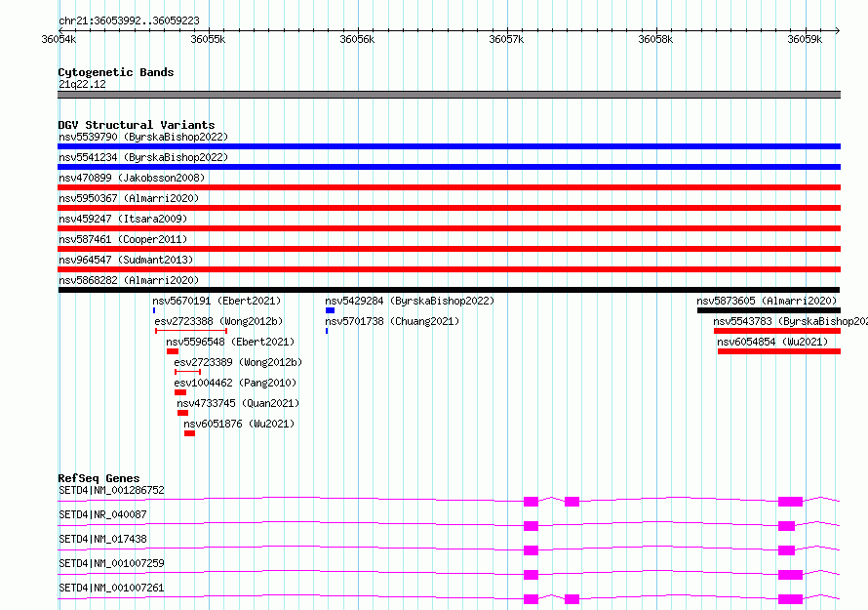Select the nsv6054854 (Wu2021) red bar
Screen dimensions: 868x610
click(779, 351)
